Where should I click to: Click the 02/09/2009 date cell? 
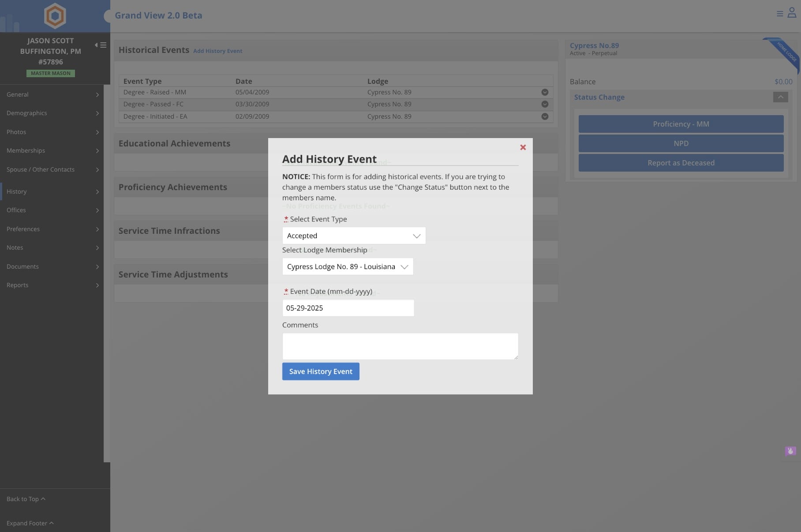(x=252, y=116)
